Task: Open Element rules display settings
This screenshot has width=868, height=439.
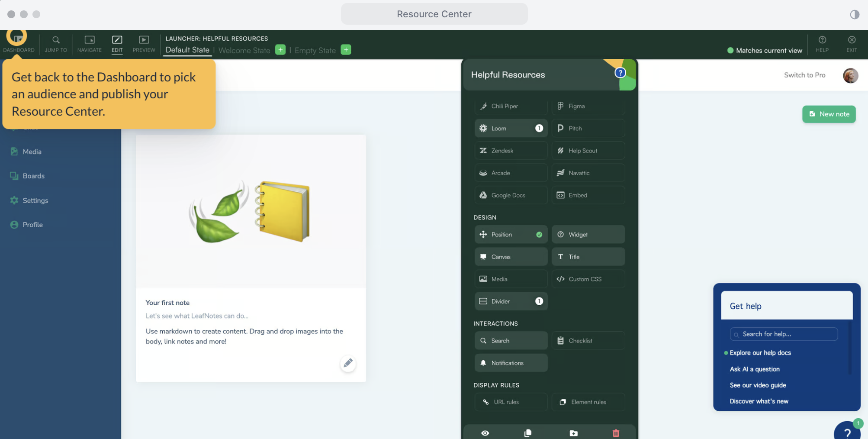Action: point(588,402)
